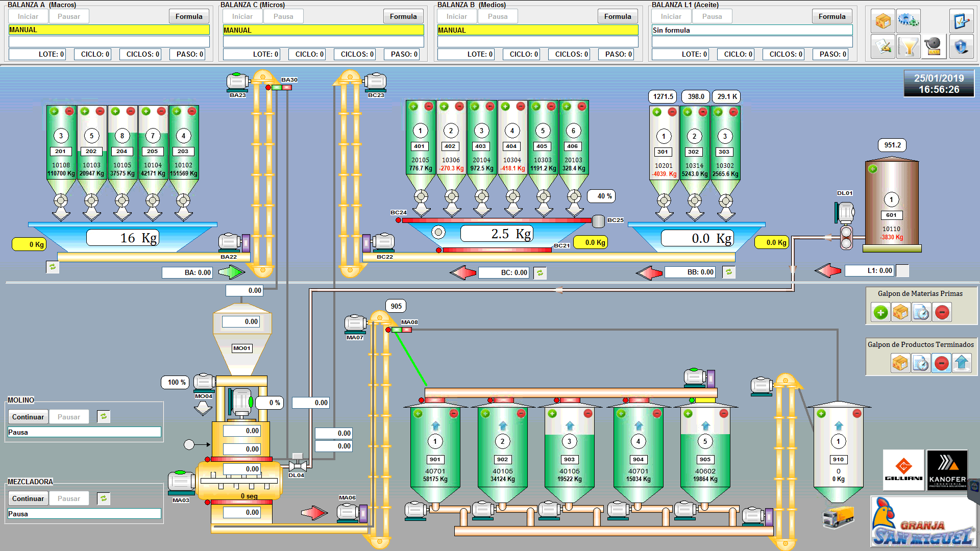Screen dimensions: 980x551
Task: Click the checklist with pencil icon
Action: (x=961, y=20)
